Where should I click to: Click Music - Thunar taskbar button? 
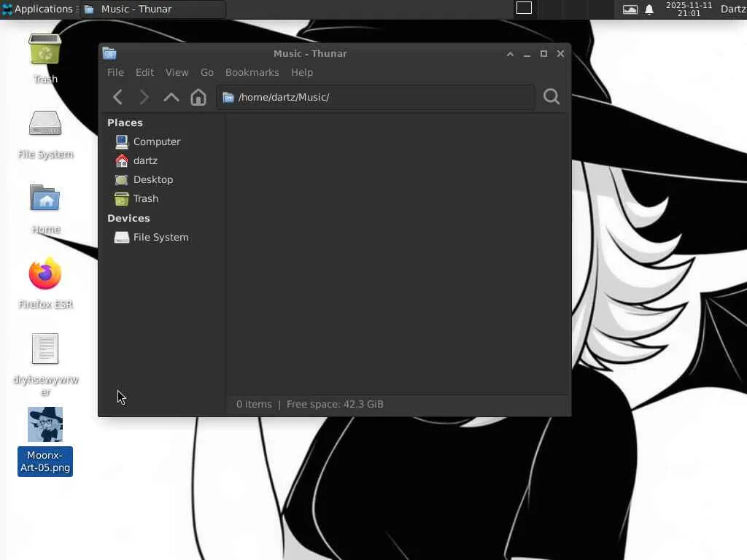tap(152, 9)
